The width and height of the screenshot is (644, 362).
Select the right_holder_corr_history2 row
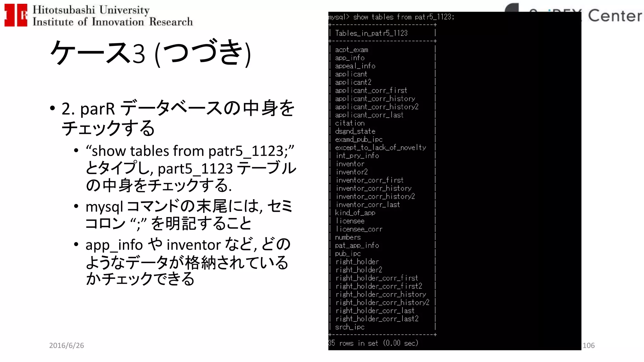[x=383, y=303]
